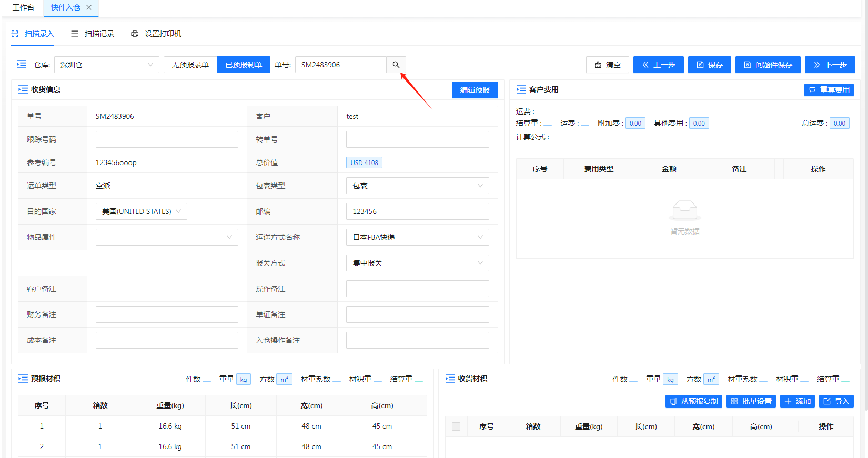Screen dimensions: 868x458
Task: Click 清空 clear button
Action: (607, 65)
